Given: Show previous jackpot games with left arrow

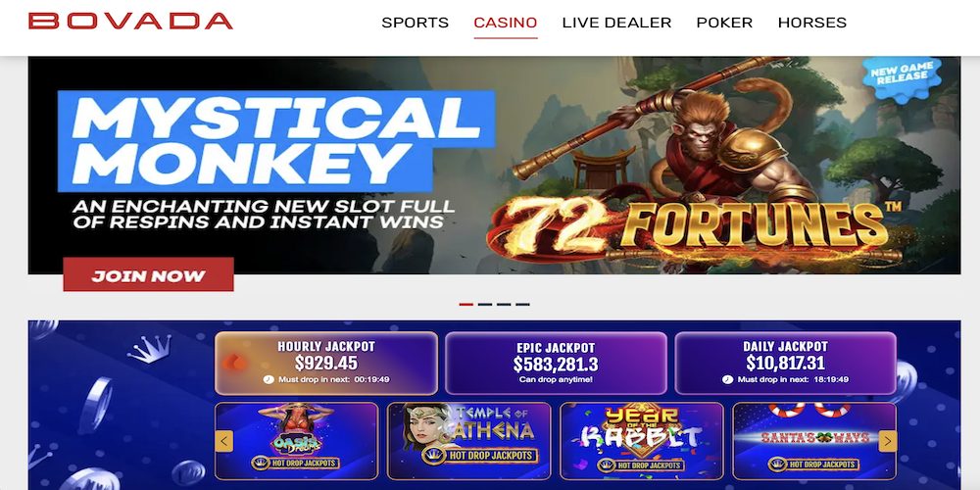Looking at the screenshot, I should coord(224,441).
